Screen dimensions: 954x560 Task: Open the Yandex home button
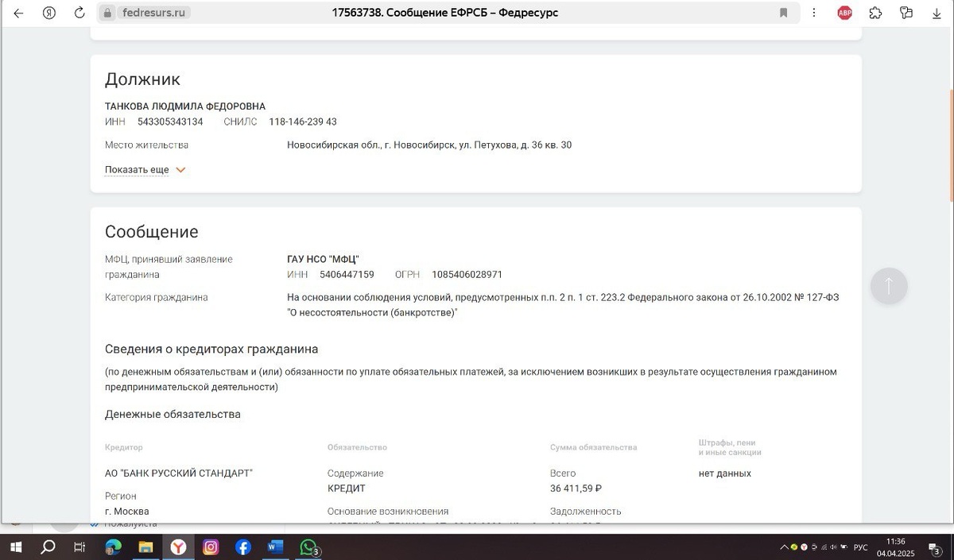pyautogui.click(x=49, y=13)
